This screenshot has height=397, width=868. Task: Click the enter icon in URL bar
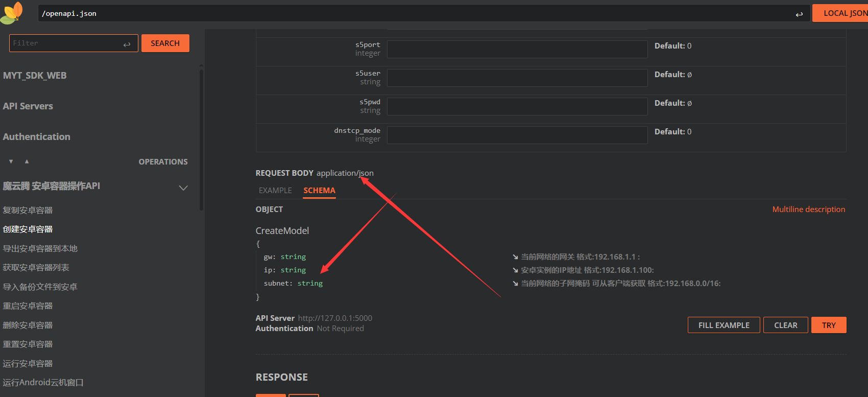tap(799, 14)
